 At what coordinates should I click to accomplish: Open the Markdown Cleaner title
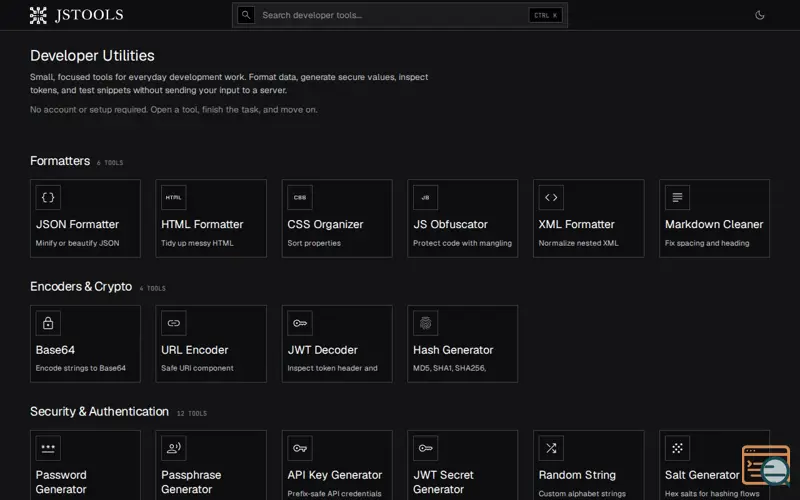(714, 224)
